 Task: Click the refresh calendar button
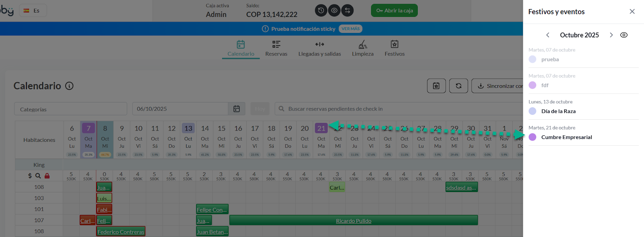coord(458,86)
